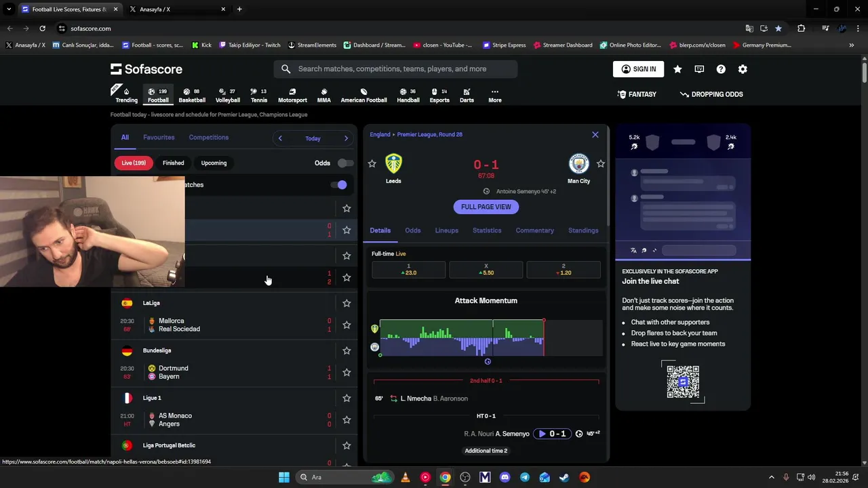
Task: Open the Trending sports section
Action: [126, 95]
